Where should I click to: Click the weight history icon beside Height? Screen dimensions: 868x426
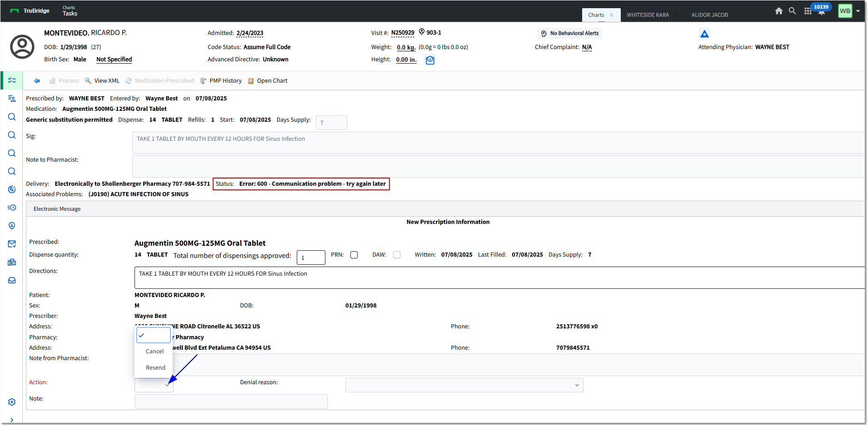(430, 60)
